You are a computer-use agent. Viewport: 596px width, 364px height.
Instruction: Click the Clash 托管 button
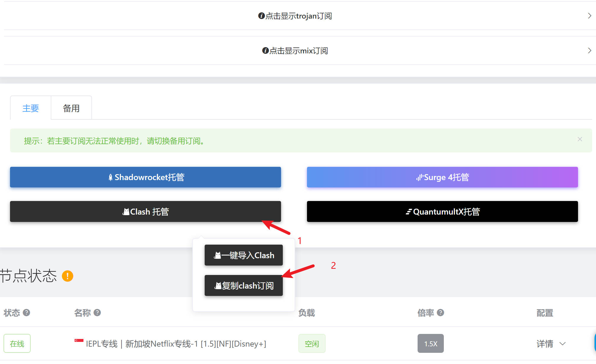pos(145,212)
